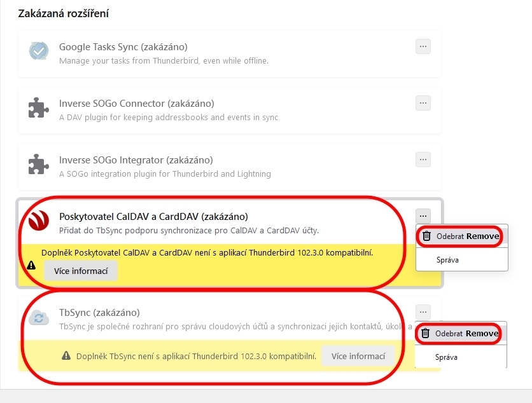532x403 pixels.
Task: Click Více informací in the CalDAV warning
Action: click(81, 271)
